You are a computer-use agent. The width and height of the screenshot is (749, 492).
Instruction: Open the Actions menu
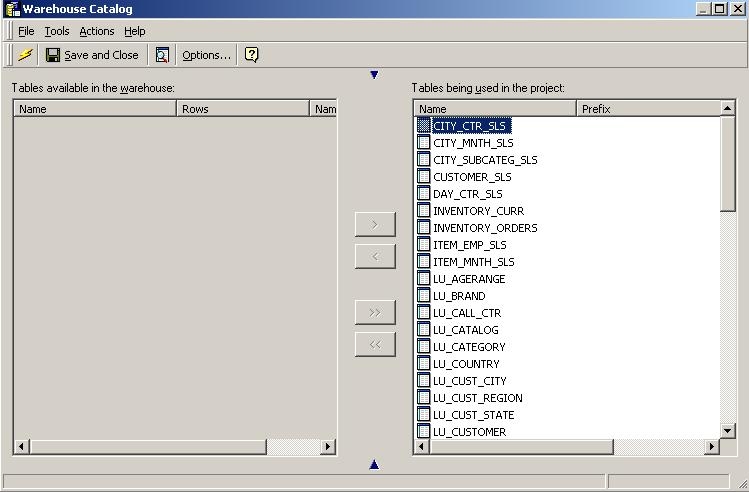tap(97, 31)
